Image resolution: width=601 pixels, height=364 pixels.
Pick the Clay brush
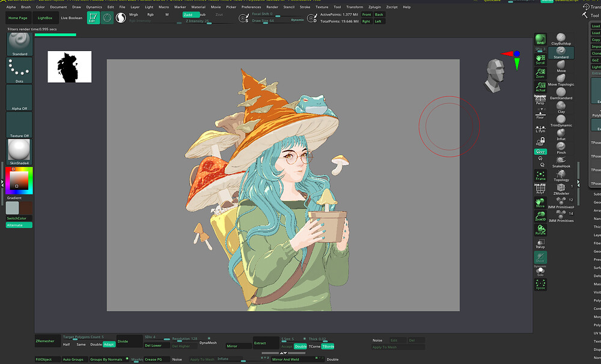pyautogui.click(x=561, y=108)
